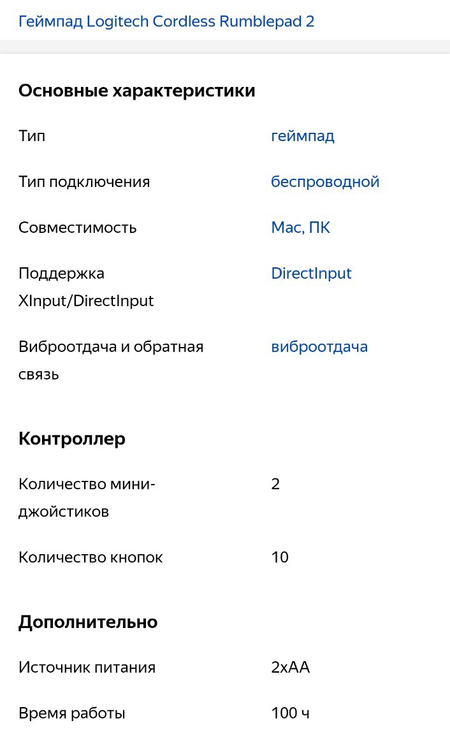
Task: Select the Совместимость row label
Action: [77, 228]
